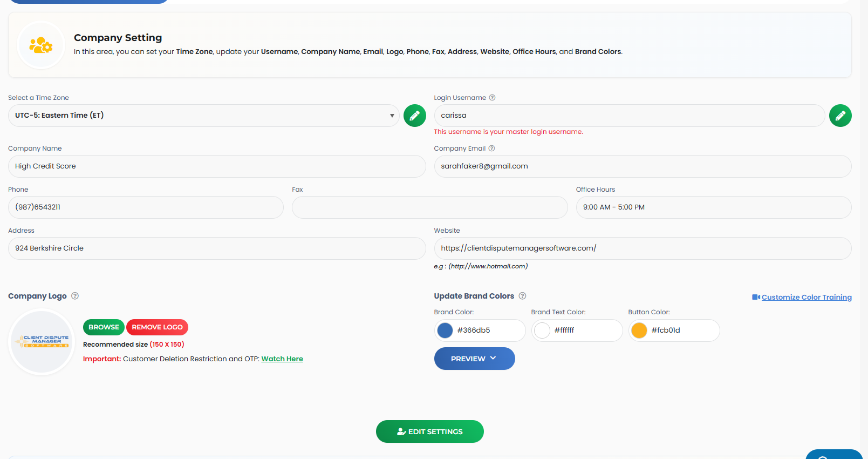Click the Brand Color hex value #366db5

point(474,330)
